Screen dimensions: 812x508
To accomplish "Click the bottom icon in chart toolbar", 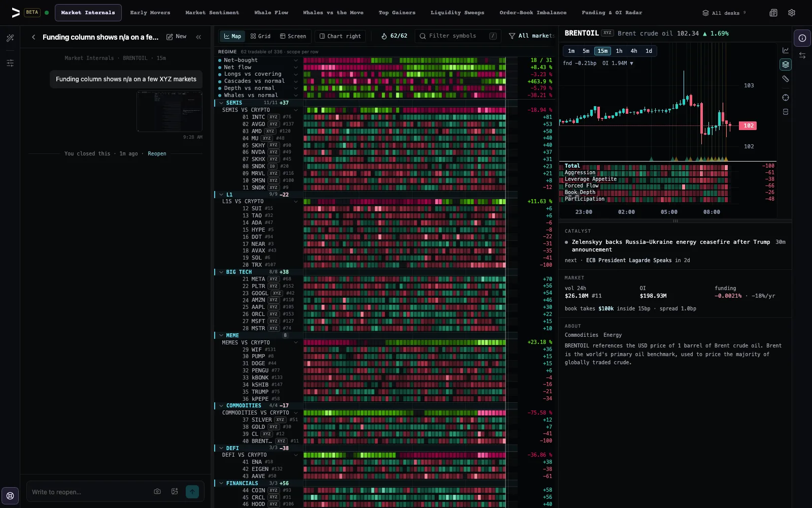I will point(786,112).
